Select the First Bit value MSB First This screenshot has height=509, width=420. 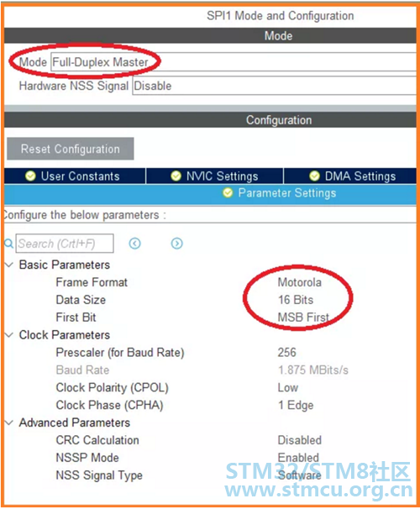(303, 317)
